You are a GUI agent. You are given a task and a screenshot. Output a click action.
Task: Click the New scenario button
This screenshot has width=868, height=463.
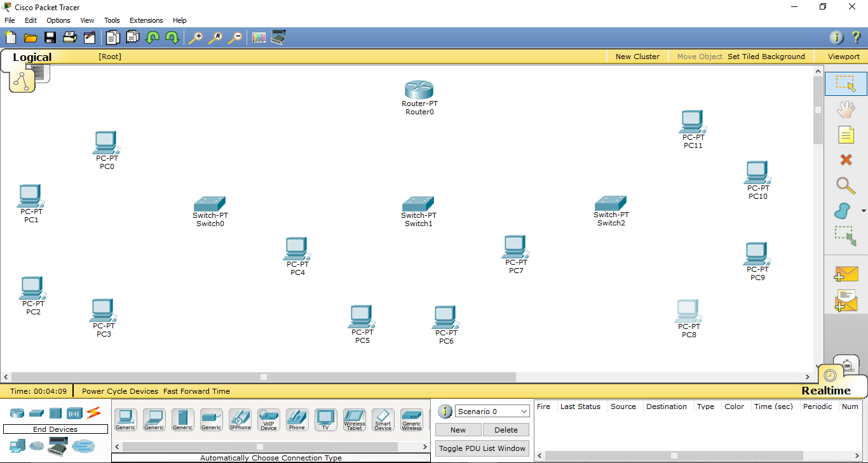click(x=458, y=430)
